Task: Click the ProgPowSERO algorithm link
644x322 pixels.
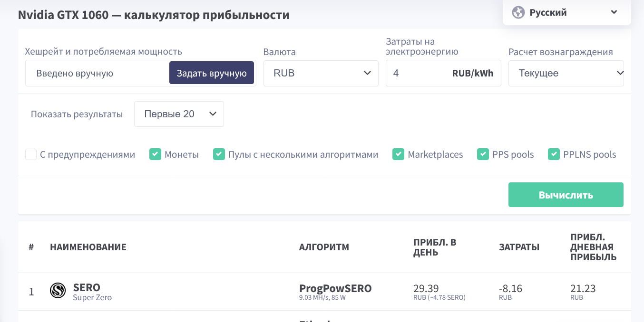Action: [x=335, y=288]
